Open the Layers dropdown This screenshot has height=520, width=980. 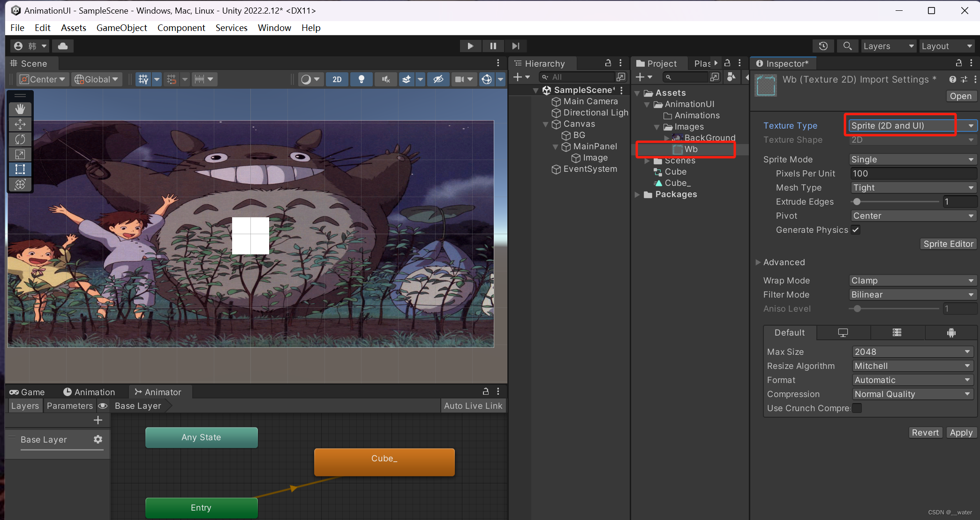click(889, 46)
